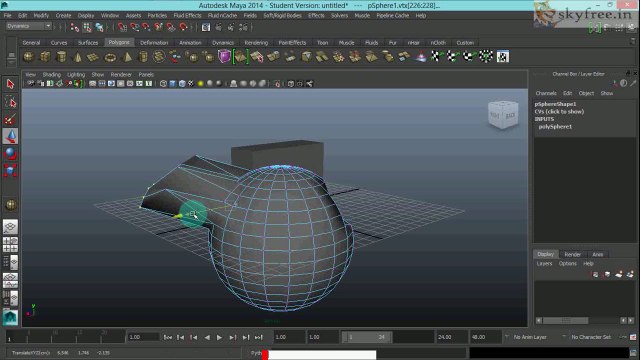640x360 pixels.
Task: Toggle make live surface magnet icon
Action: pyautogui.click(x=183, y=27)
